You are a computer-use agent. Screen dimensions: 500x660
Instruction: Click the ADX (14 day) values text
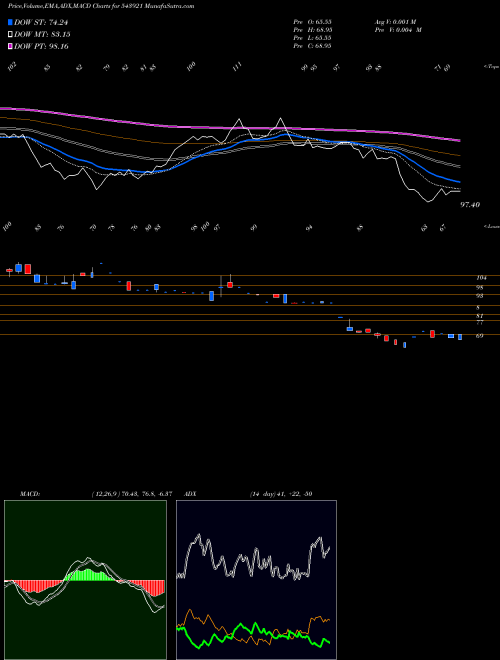[x=280, y=494]
